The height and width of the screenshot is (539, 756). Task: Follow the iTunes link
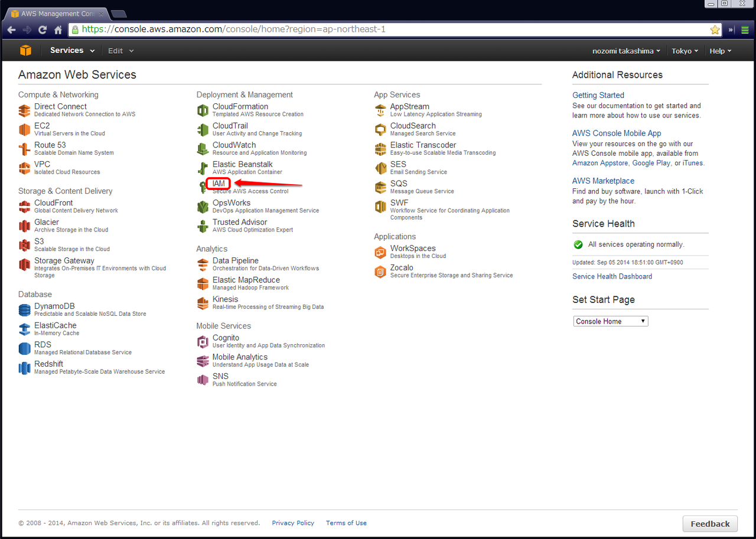point(693,163)
